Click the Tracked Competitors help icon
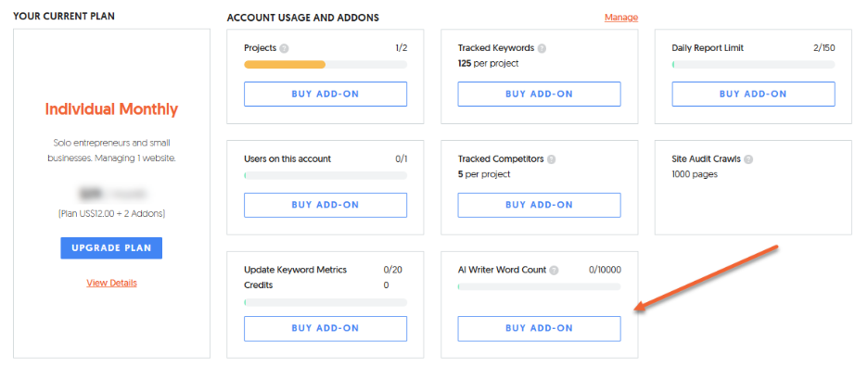The height and width of the screenshot is (367, 868). (552, 159)
